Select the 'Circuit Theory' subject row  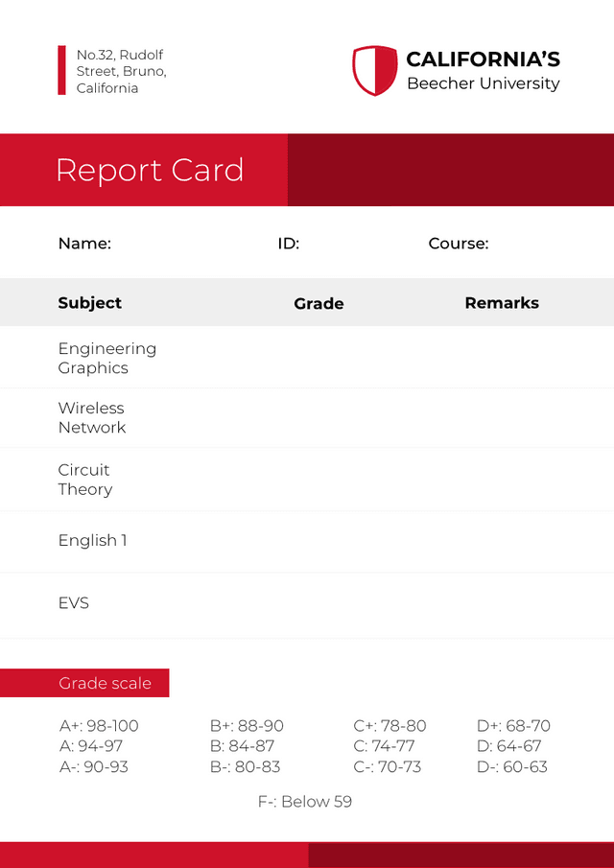coord(307,480)
